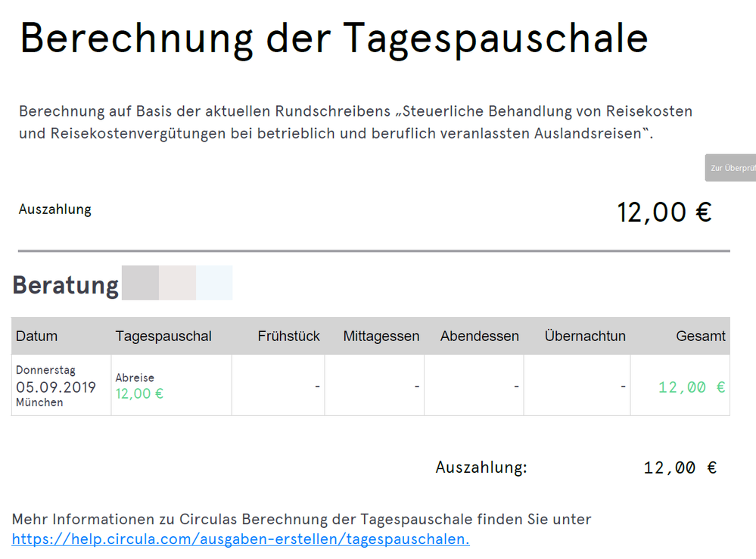
Task: Click the Abendessen column header
Action: click(x=479, y=336)
